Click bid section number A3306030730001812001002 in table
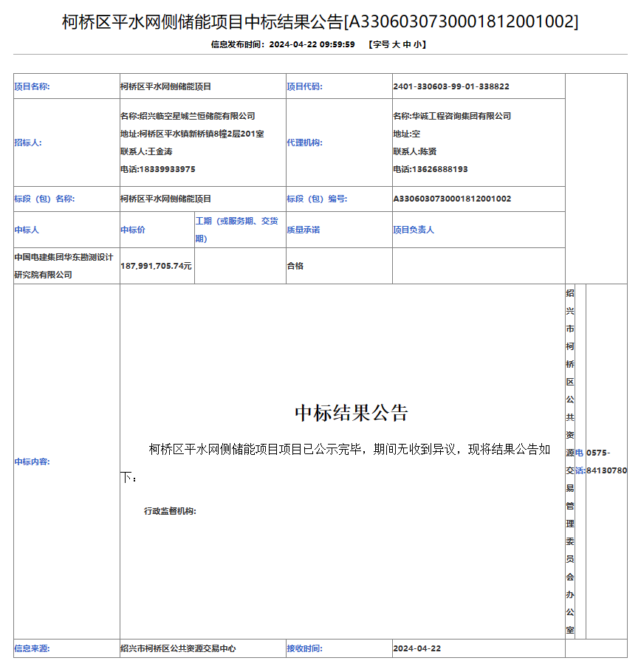The height and width of the screenshot is (672, 641). 452,199
